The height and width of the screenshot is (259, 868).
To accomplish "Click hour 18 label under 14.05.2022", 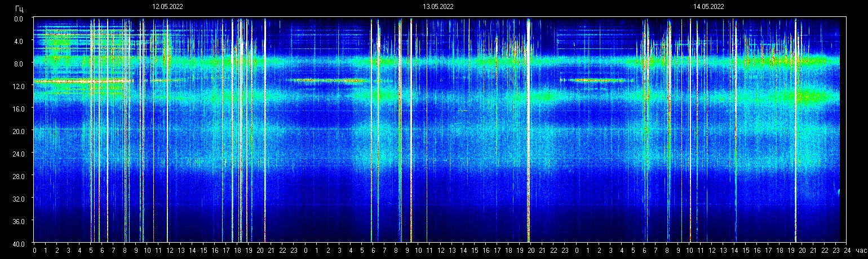I will click(780, 251).
